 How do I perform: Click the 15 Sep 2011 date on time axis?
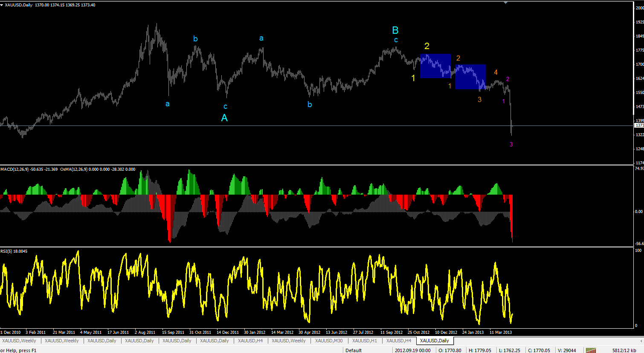pyautogui.click(x=173, y=332)
